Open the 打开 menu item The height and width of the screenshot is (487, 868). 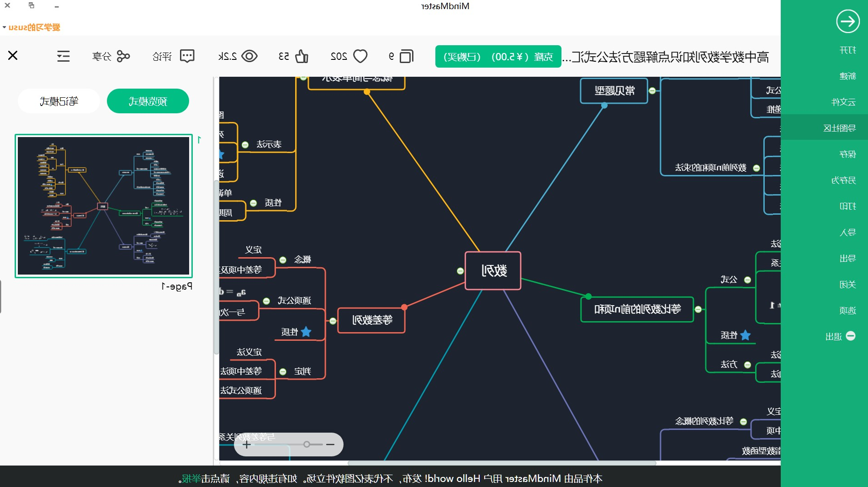coord(848,50)
